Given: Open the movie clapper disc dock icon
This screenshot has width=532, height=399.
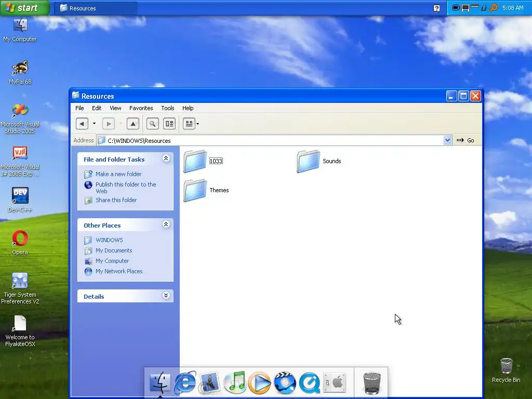Looking at the screenshot, I should 285,383.
